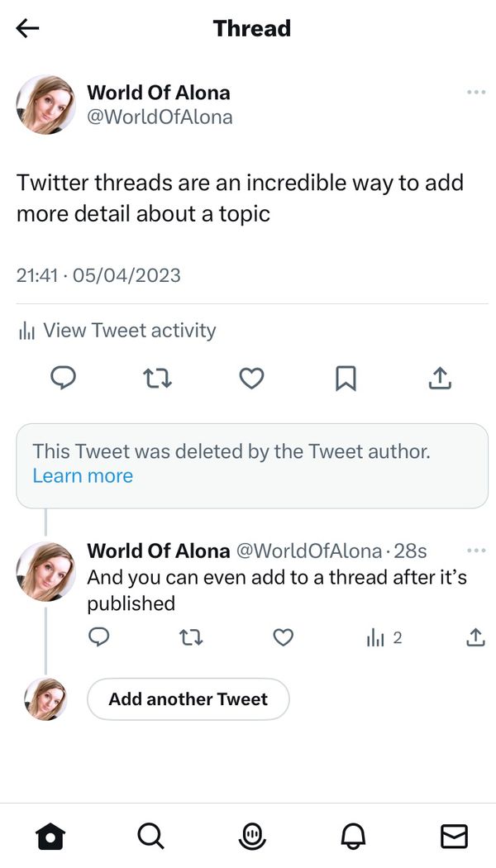Open Direct Messages with the envelope icon
Viewport: 496px width, 868px height.
click(454, 836)
